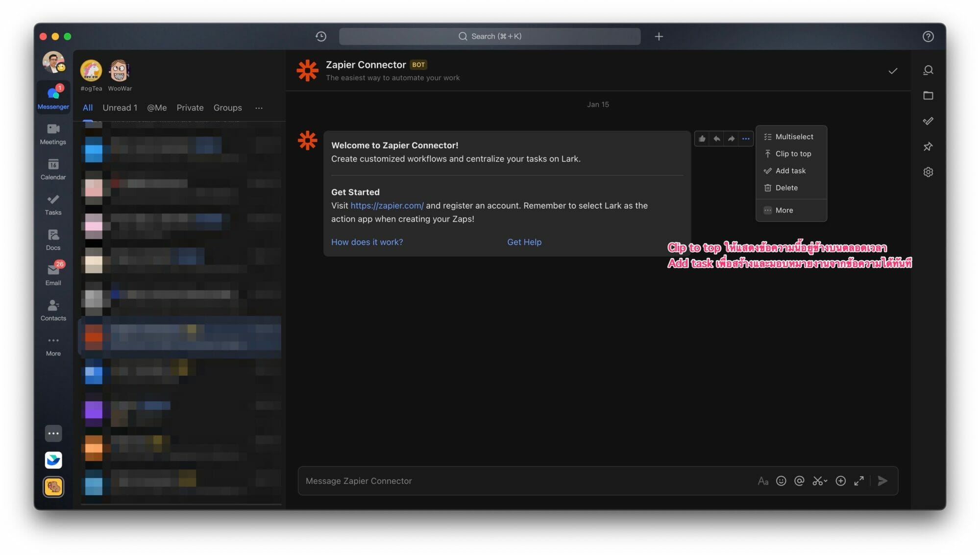React with thumbs up on the message
The height and width of the screenshot is (555, 980).
coord(702,139)
